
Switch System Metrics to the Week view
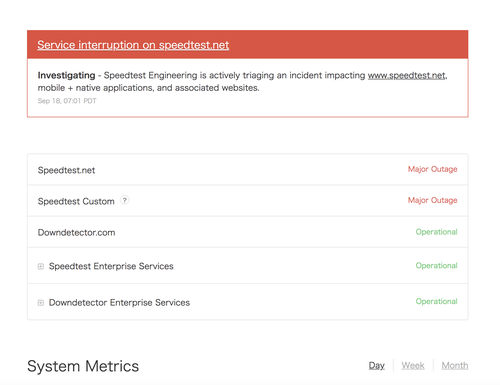pos(413,366)
